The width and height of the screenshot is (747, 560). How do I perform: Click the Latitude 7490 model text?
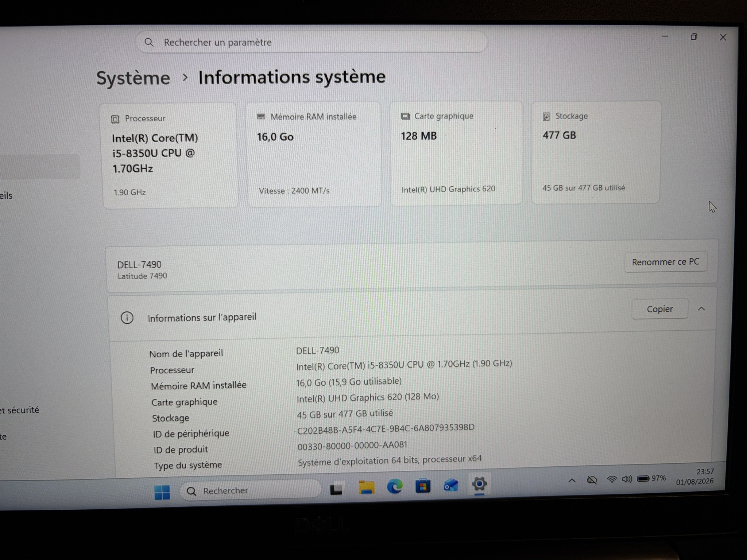[x=142, y=276]
